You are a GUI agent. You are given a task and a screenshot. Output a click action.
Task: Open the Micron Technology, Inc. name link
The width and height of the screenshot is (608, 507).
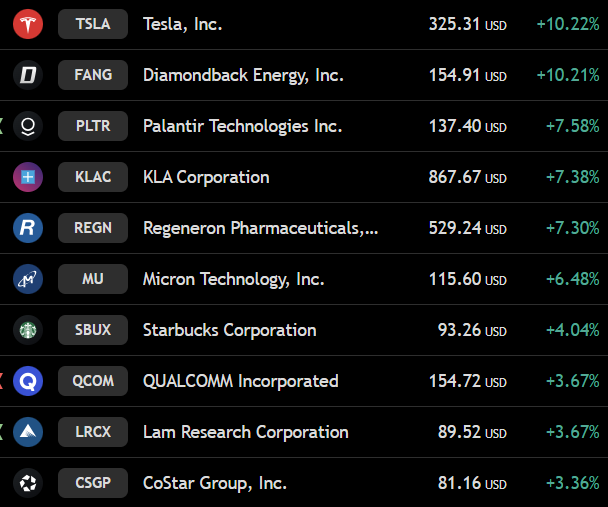[233, 279]
